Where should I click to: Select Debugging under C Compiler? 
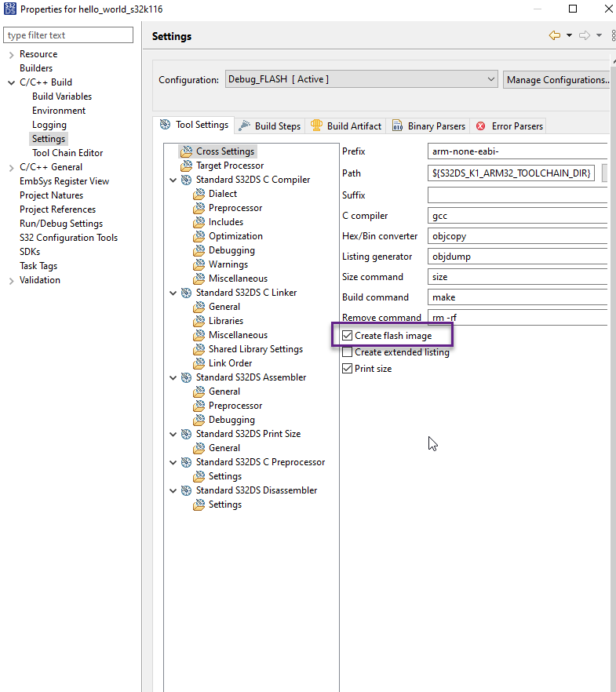pos(231,250)
